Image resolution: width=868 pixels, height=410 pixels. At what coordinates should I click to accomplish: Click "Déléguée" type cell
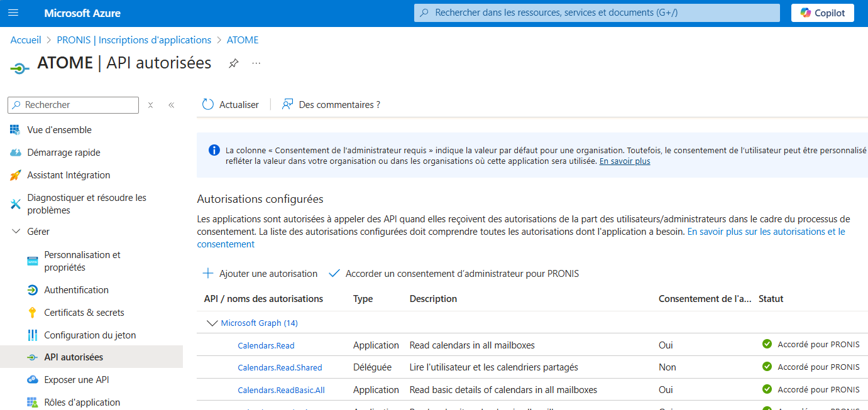[372, 367]
